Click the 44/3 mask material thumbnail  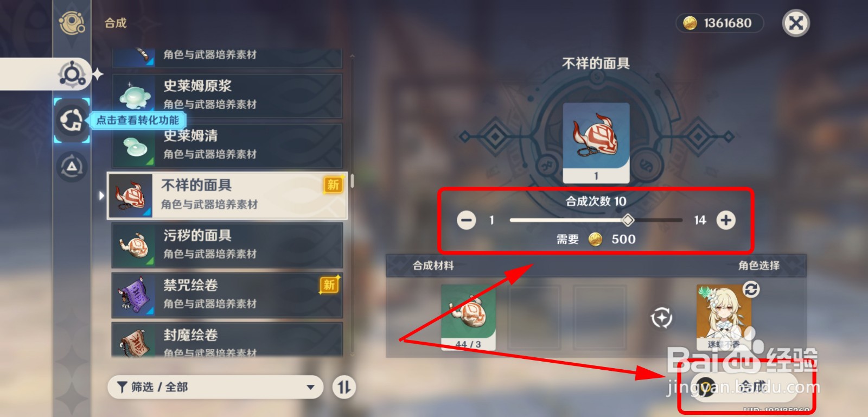click(468, 318)
